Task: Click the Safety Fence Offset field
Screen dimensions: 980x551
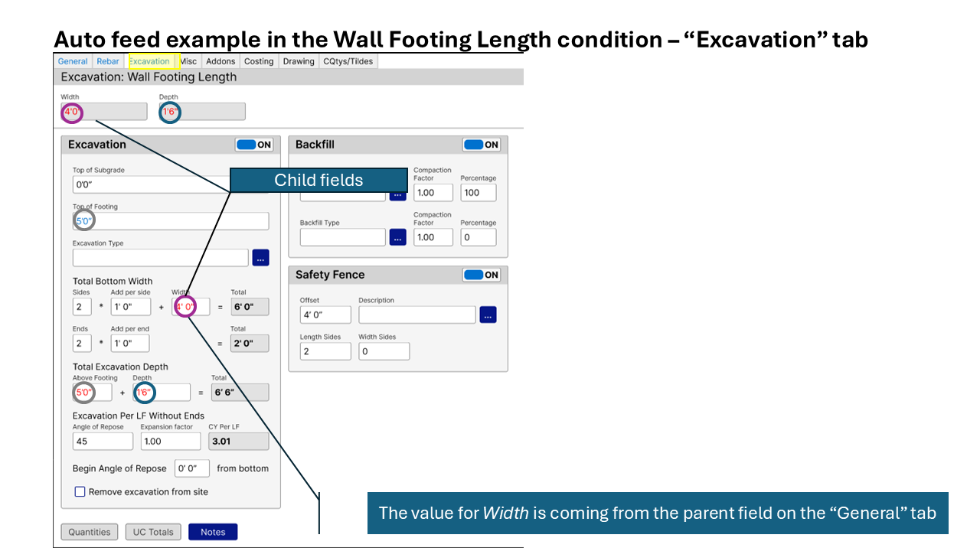Action: click(x=325, y=315)
